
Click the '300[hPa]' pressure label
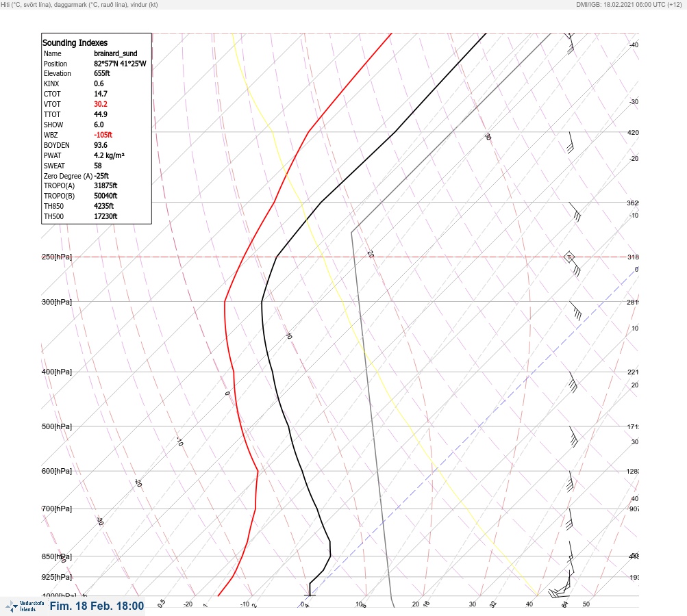point(57,302)
